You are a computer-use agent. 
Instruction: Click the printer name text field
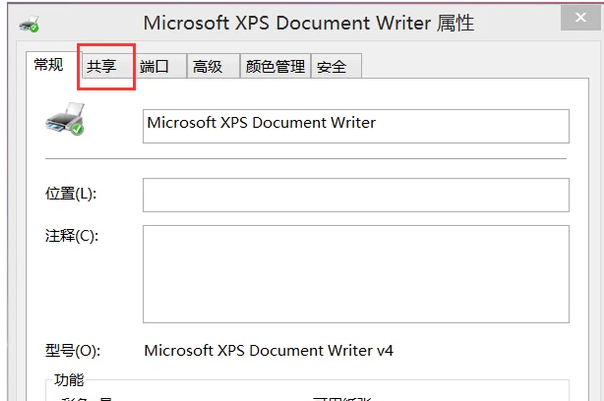point(356,125)
